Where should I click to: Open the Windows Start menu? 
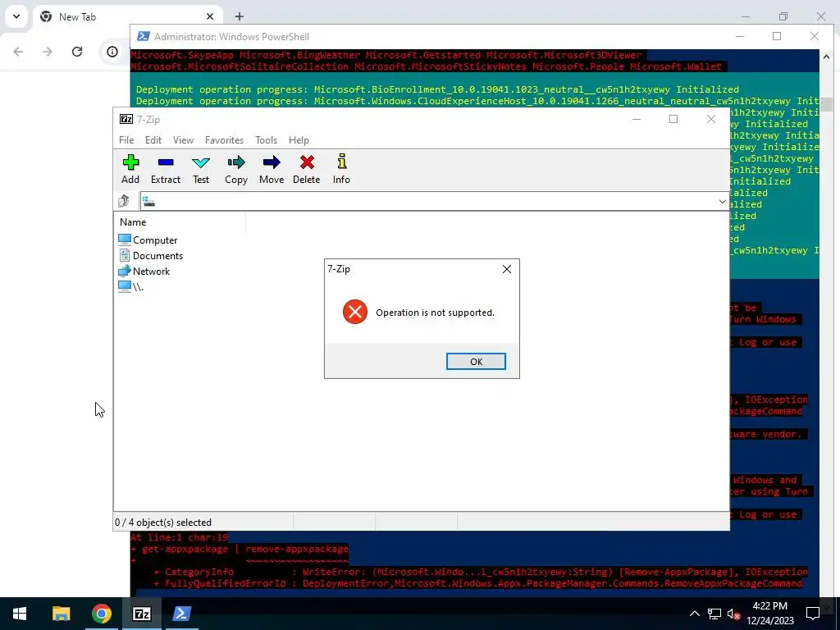pyautogui.click(x=20, y=614)
